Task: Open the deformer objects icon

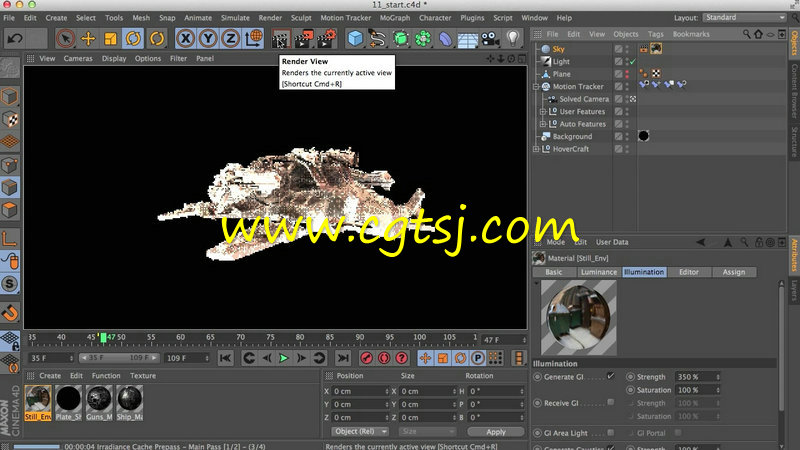Action: click(445, 39)
